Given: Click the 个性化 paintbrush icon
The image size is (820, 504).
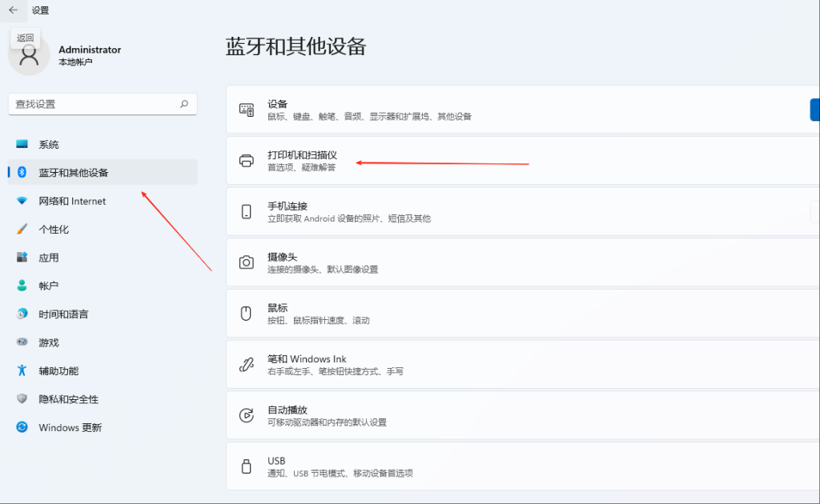Looking at the screenshot, I should (x=22, y=229).
